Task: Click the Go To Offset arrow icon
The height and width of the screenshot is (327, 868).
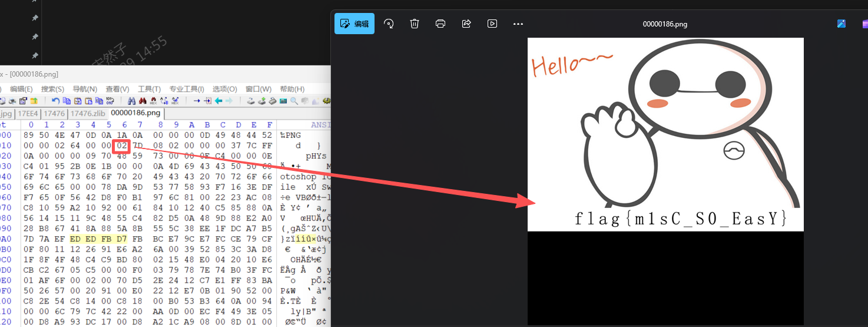Action: pyautogui.click(x=197, y=101)
